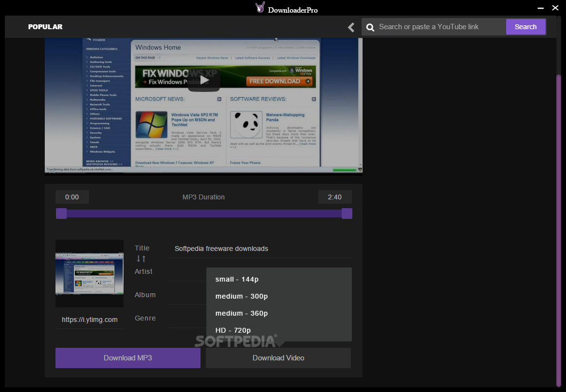This screenshot has height=392, width=566.
Task: Click the magnifier search icon
Action: pyautogui.click(x=370, y=27)
